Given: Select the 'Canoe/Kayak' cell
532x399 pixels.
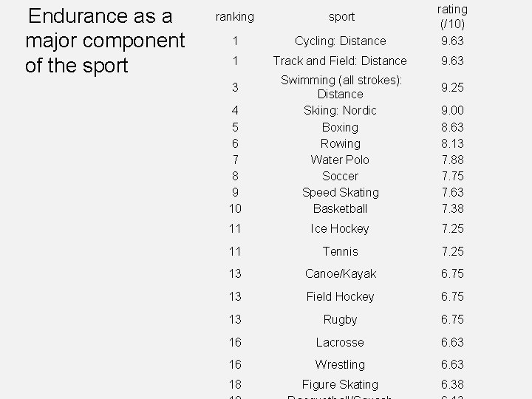Looking at the screenshot, I should (x=340, y=274).
